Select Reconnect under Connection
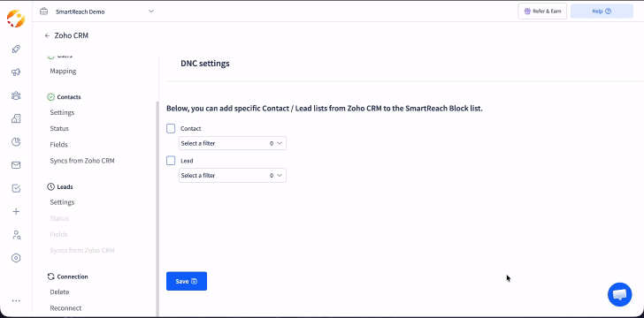Viewport: 644px width, 318px height. [x=65, y=308]
